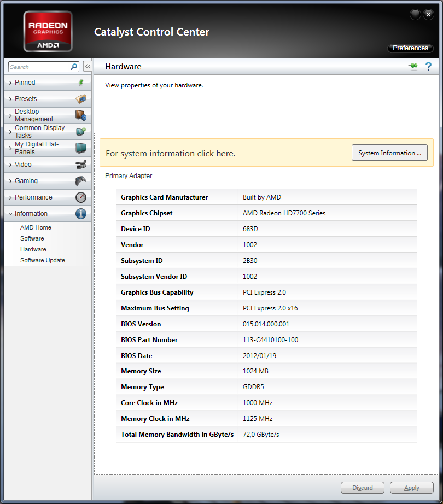
Task: Select the Core Clock value 1000 MHz
Action: click(328, 403)
